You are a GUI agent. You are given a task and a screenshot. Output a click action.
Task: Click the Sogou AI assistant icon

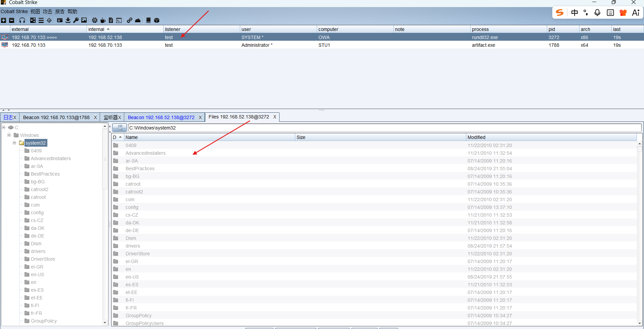point(636,13)
